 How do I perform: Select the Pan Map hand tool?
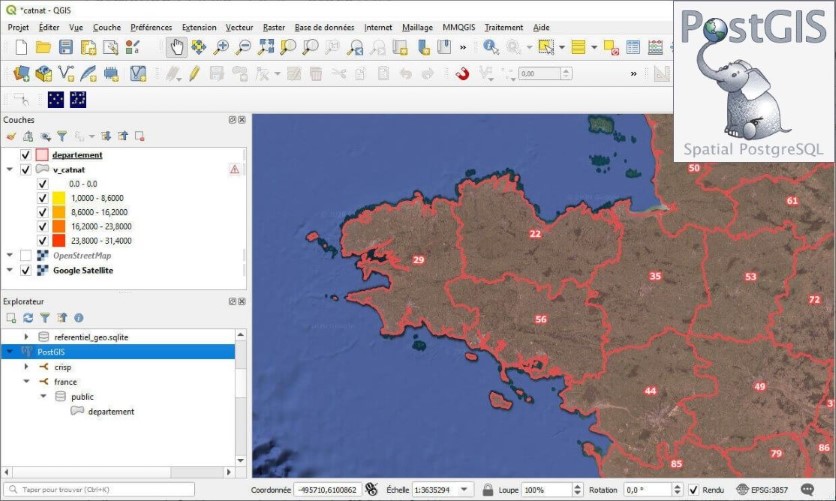[177, 46]
